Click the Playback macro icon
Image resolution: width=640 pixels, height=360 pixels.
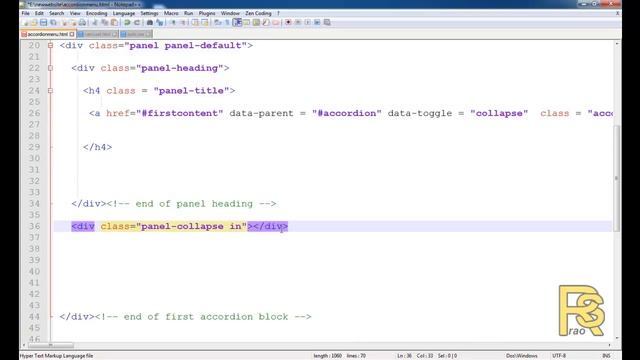(308, 22)
